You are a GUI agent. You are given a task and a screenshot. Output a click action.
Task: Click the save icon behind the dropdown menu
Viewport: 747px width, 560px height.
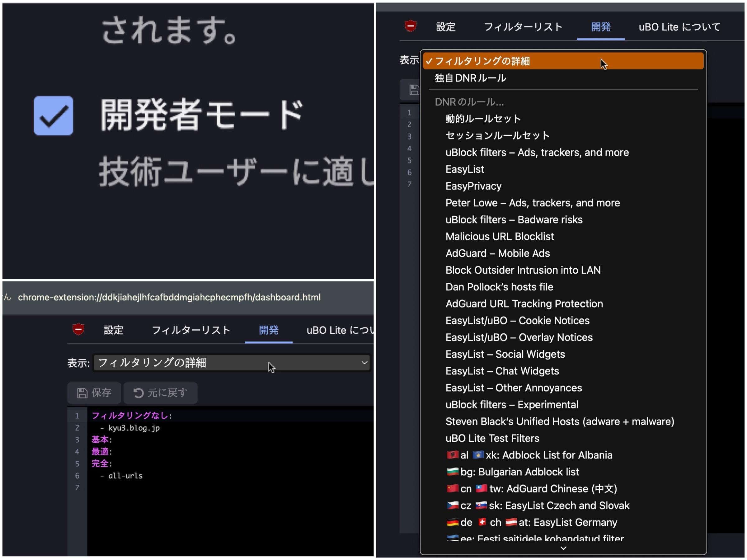coord(414,90)
